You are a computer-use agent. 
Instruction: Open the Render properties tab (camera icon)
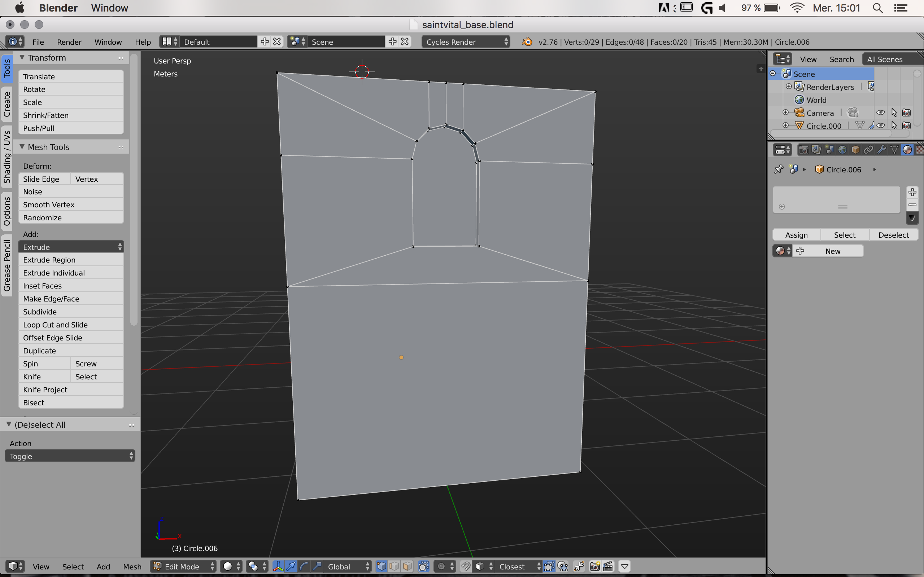(x=803, y=150)
